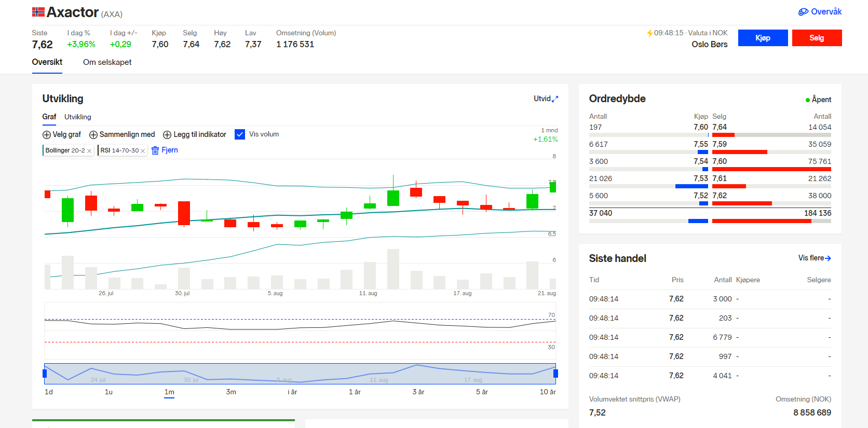Viewport: 868px width, 428px height.
Task: Select the 1m time range
Action: [x=169, y=392]
